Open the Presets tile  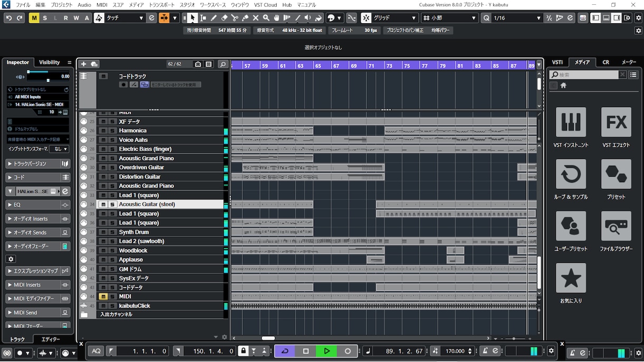point(616,174)
